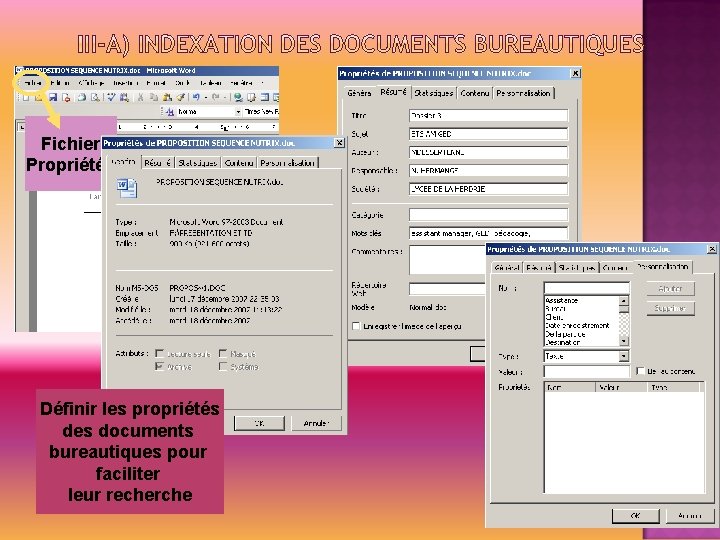Open the Undo history dropdown arrow
Image resolution: width=720 pixels, height=540 pixels.
coord(206,97)
